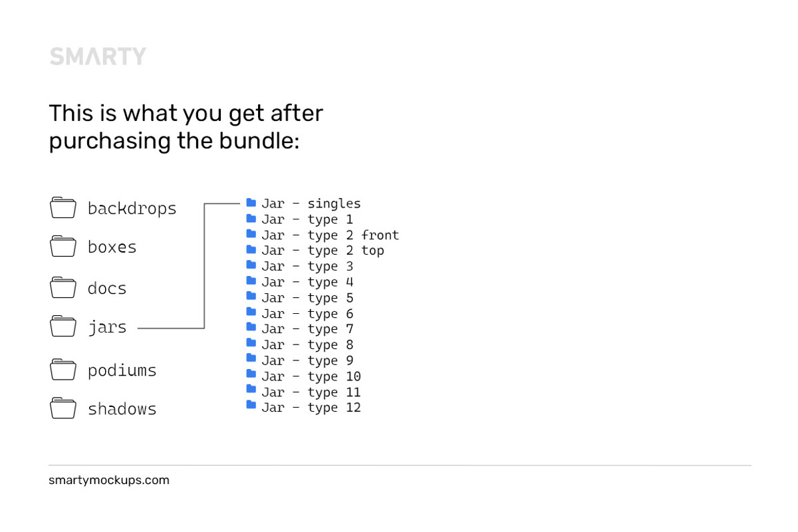
Task: Open the Jar - type 8 folder
Action: coord(299,345)
